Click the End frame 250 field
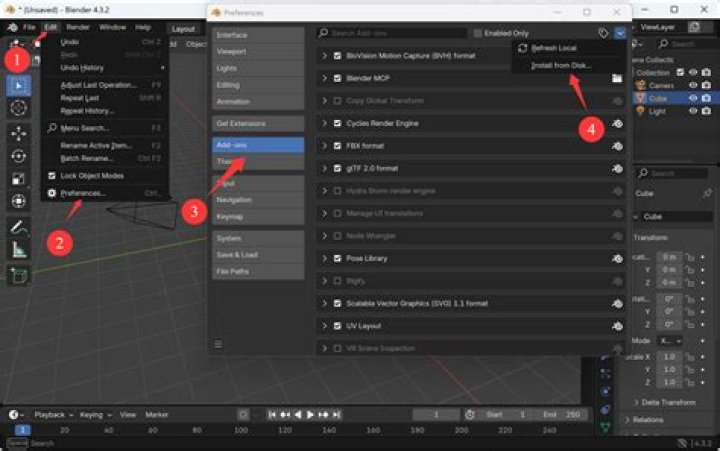Viewport: 720px width, 451px height. 562,415
